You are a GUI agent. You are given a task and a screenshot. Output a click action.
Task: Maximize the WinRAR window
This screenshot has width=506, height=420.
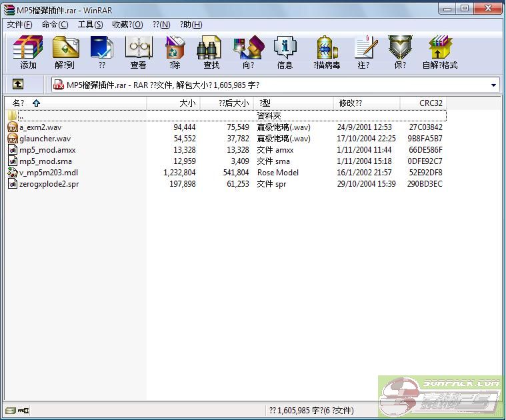coord(465,9)
